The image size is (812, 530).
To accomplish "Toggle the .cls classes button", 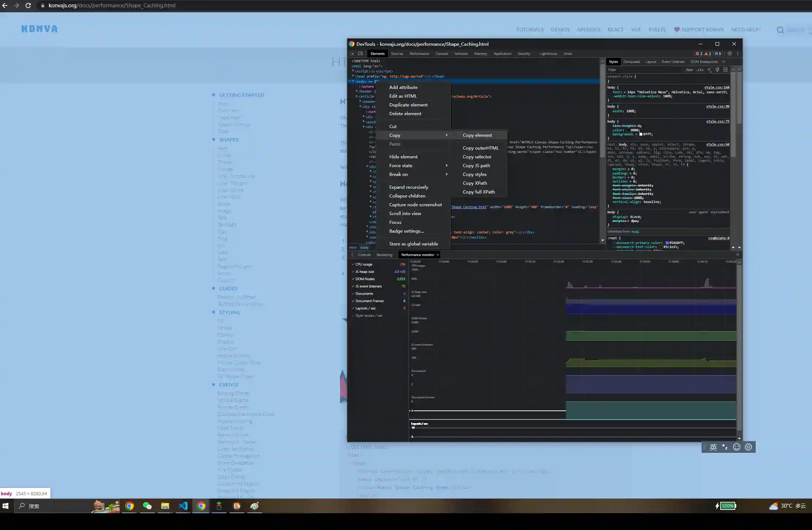I will pyautogui.click(x=700, y=69).
